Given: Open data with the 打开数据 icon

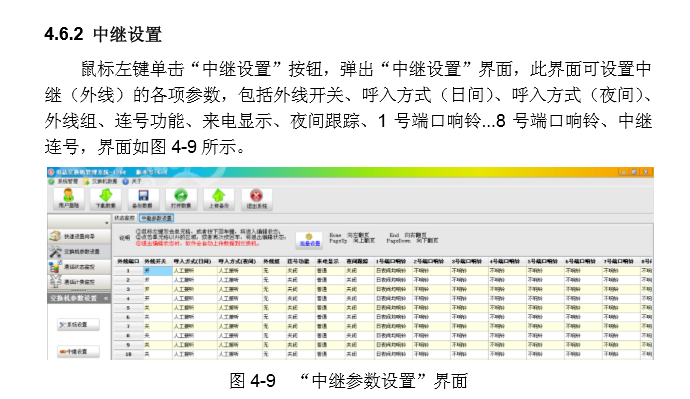Looking at the screenshot, I should (181, 198).
